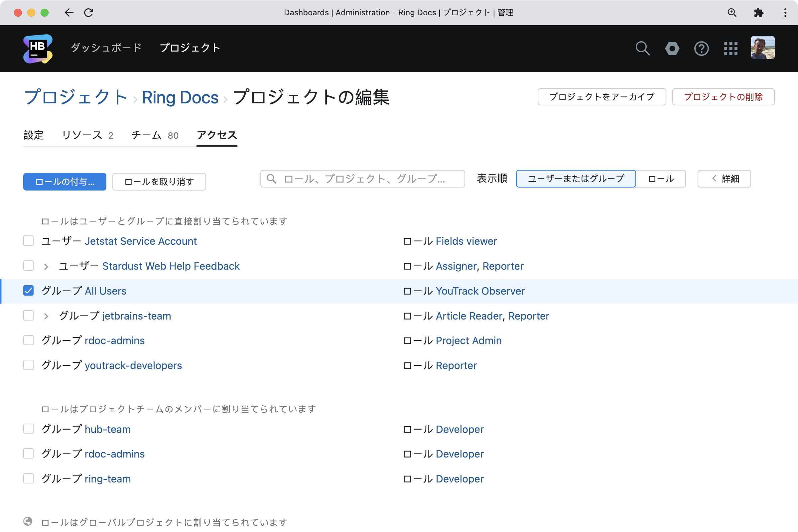The width and height of the screenshot is (798, 532).
Task: Expand the jetbrains-team group row
Action: pyautogui.click(x=46, y=316)
